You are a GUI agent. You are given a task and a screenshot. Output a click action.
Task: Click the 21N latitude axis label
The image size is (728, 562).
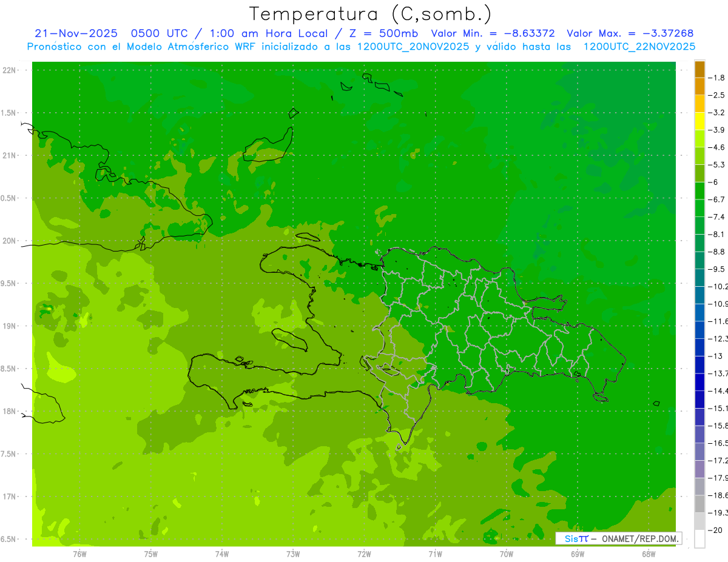[10, 155]
